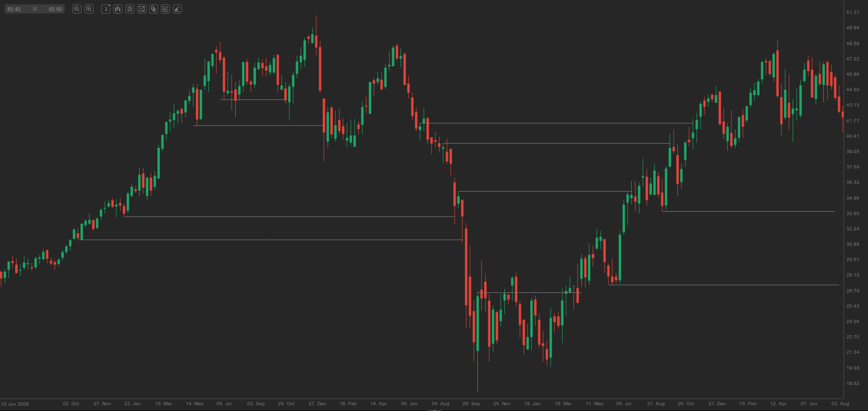Click the zoom out magnifier icon

pyautogui.click(x=77, y=9)
